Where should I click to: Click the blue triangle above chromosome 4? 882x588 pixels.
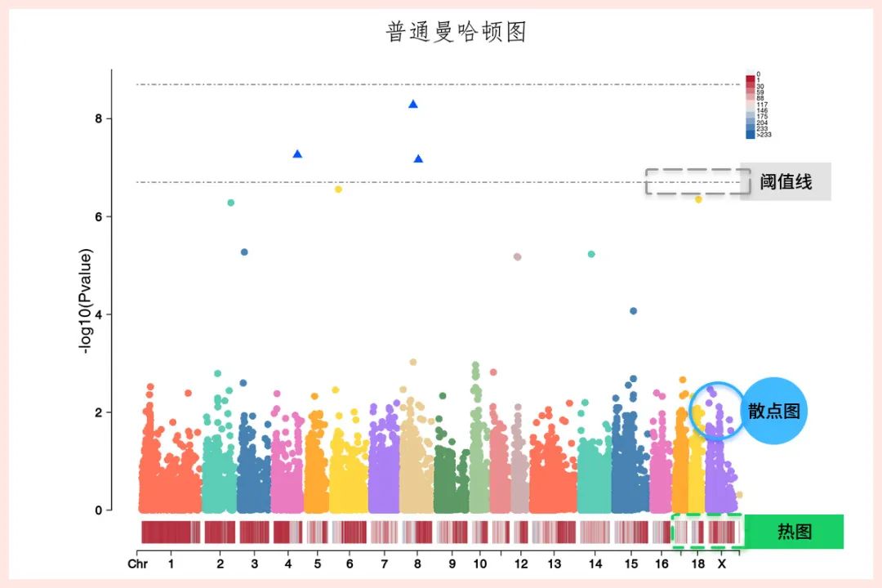point(297,154)
